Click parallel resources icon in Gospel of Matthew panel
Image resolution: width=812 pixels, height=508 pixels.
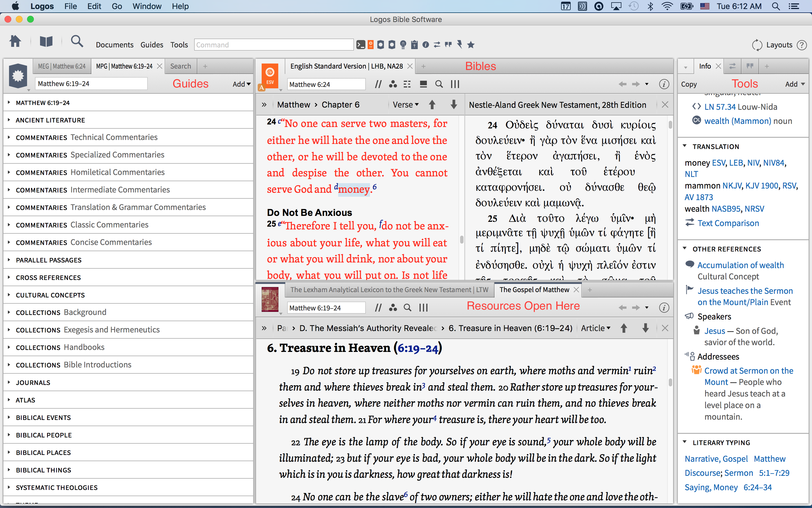(378, 308)
